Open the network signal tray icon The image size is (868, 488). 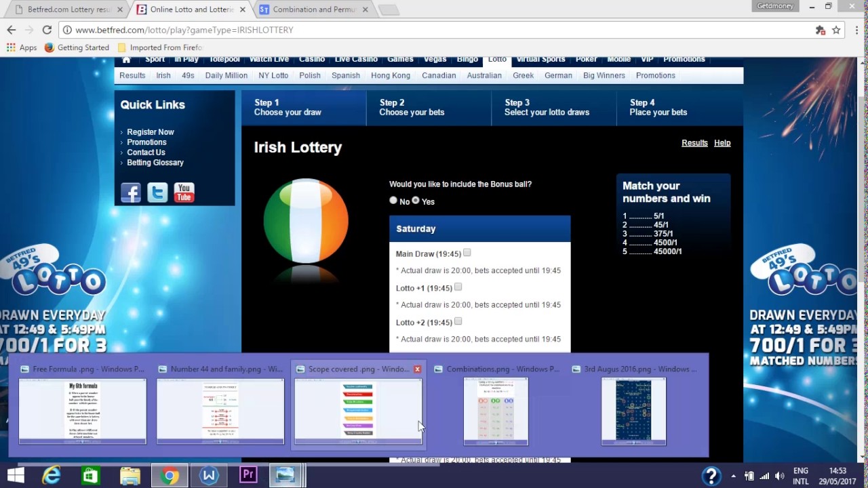pos(764,476)
